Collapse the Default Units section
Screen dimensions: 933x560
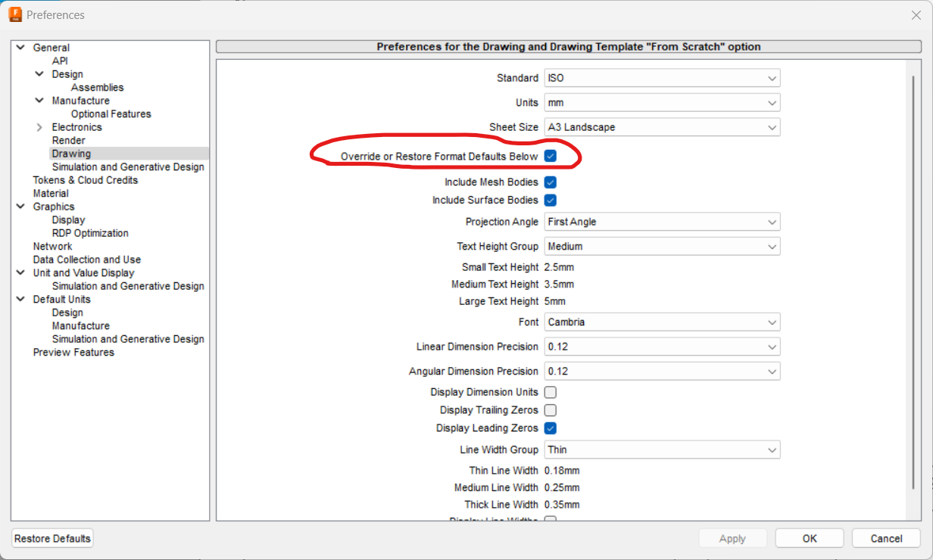[x=20, y=299]
